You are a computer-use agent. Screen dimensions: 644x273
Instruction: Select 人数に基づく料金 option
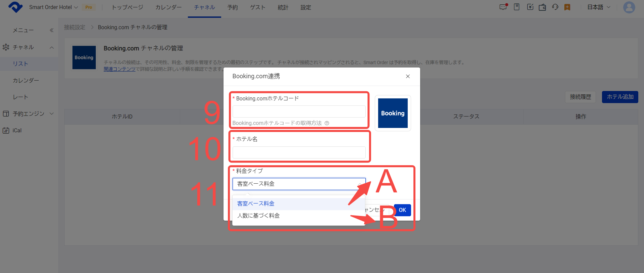pos(299,216)
